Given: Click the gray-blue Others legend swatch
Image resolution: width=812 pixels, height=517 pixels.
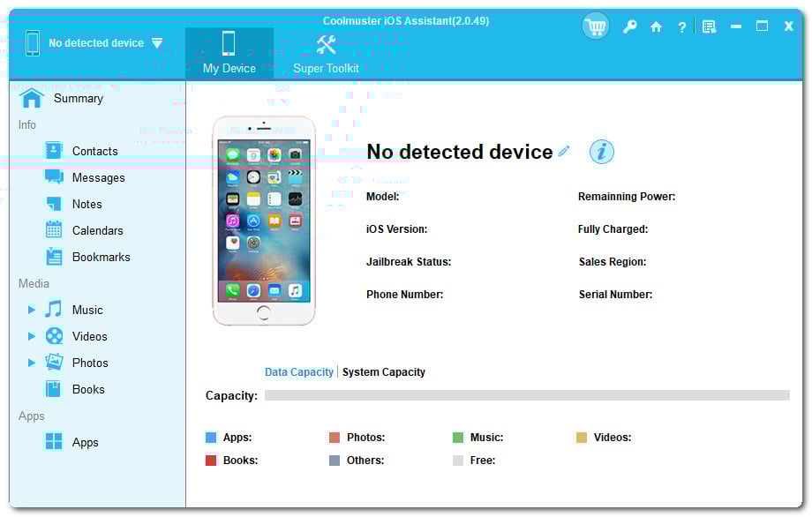Looking at the screenshot, I should click(335, 460).
